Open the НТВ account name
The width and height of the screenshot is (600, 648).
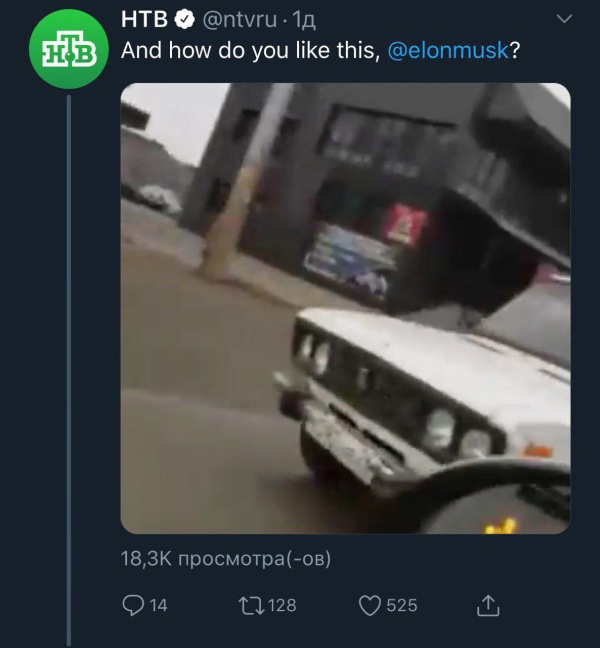coord(144,19)
